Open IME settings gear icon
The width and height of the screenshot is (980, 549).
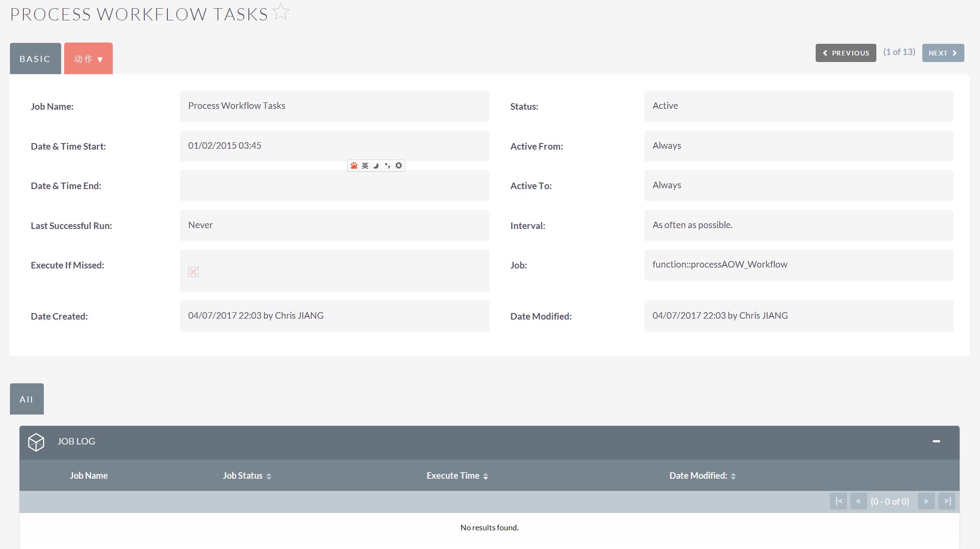(x=399, y=165)
